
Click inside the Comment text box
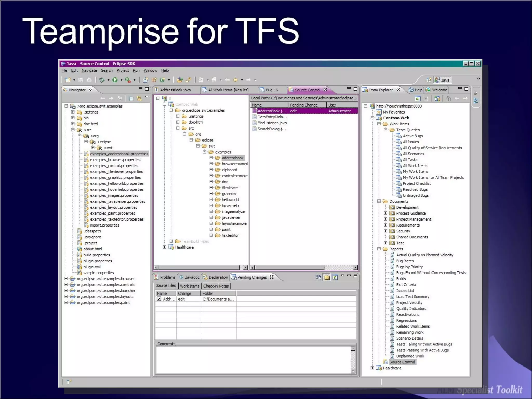[x=253, y=360]
